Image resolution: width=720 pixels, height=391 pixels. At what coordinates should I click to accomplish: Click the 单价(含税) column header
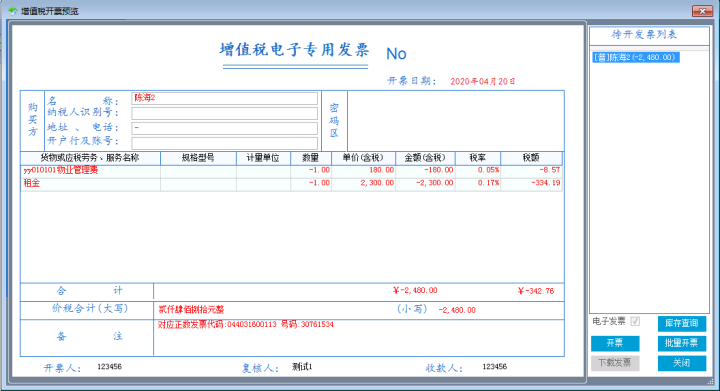point(363,158)
